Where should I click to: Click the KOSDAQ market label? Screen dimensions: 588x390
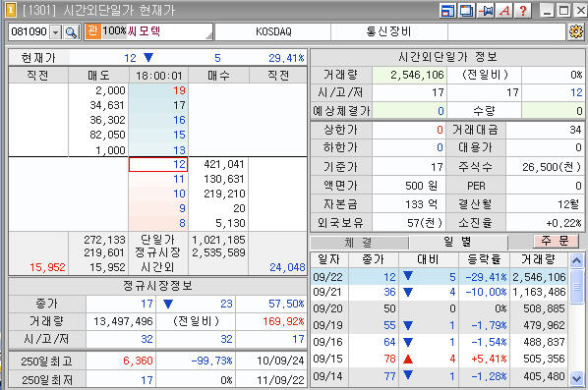tap(273, 31)
